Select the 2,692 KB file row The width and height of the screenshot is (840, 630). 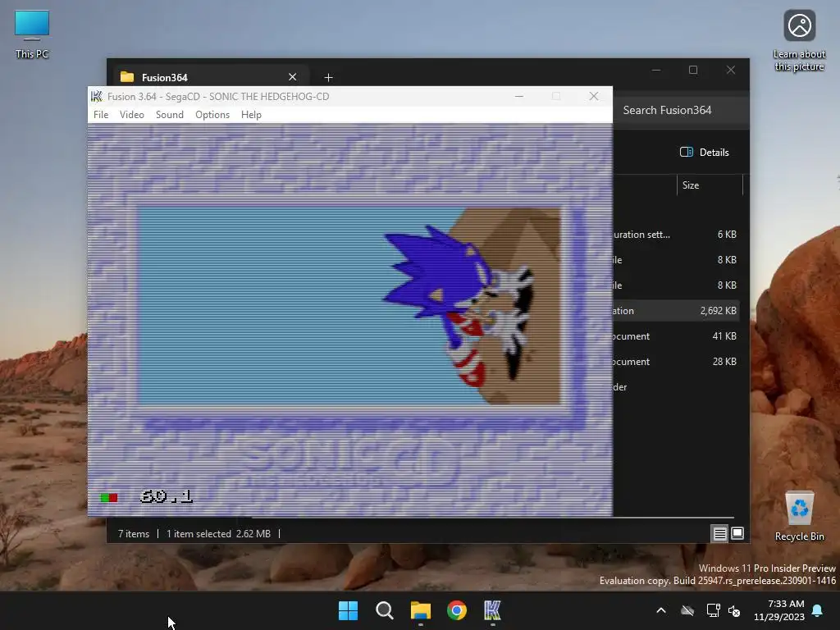(676, 311)
